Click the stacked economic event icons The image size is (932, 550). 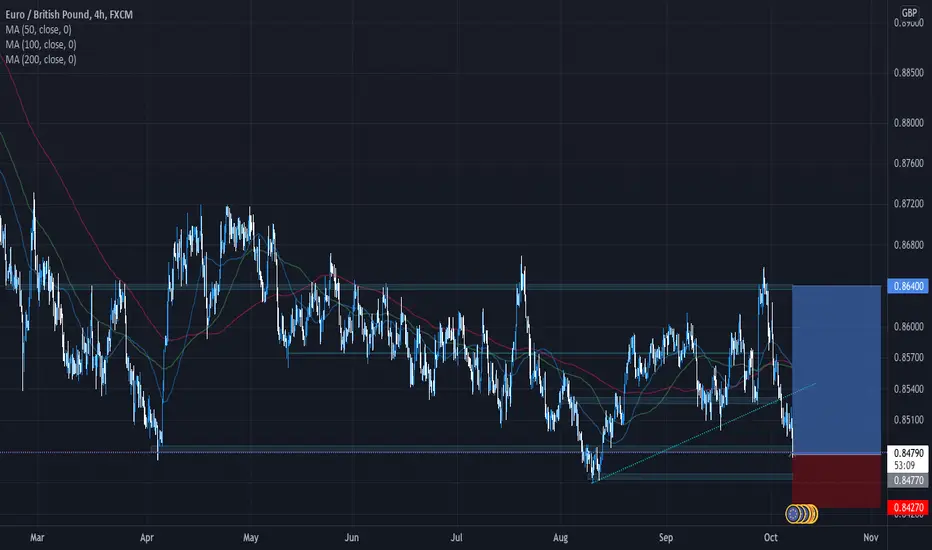(x=801, y=514)
